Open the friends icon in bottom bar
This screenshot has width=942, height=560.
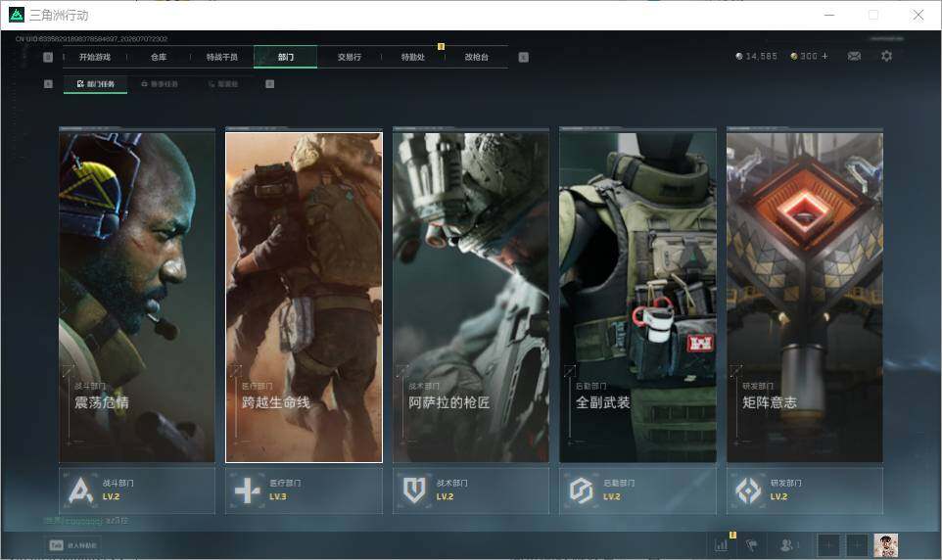[785, 545]
